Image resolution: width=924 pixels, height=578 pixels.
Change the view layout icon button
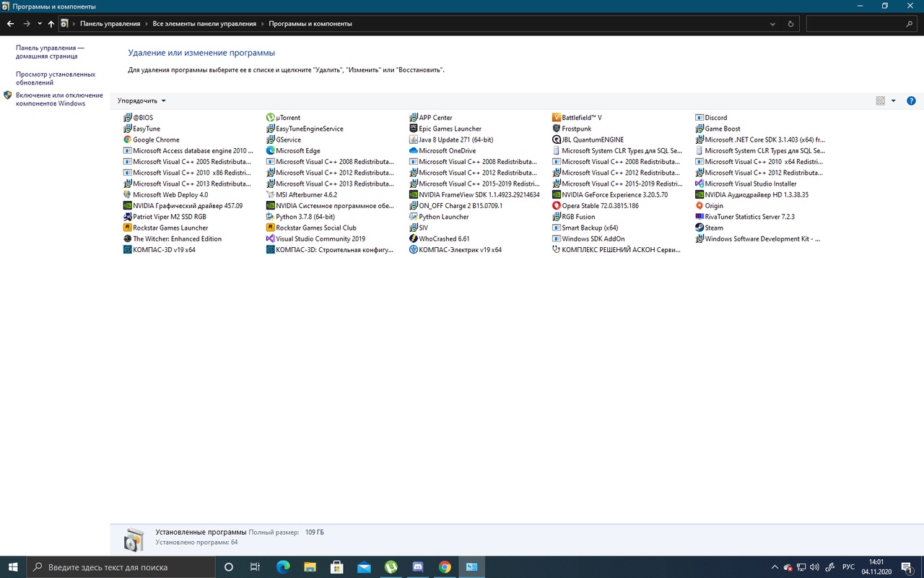880,101
